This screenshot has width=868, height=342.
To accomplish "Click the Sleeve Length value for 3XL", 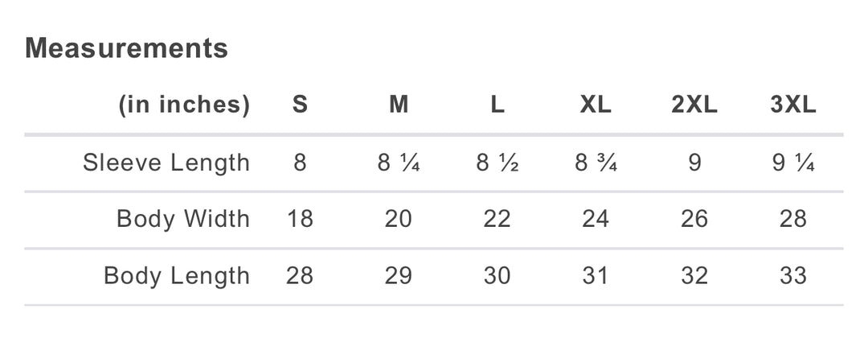I will tap(792, 163).
